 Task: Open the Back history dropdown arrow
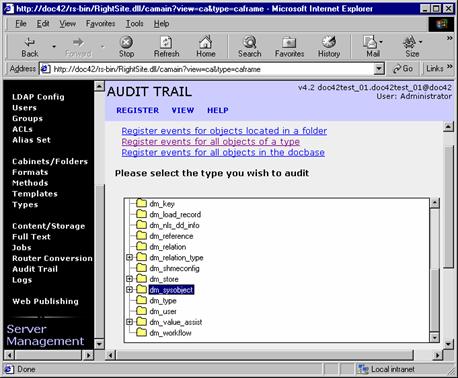(54, 46)
